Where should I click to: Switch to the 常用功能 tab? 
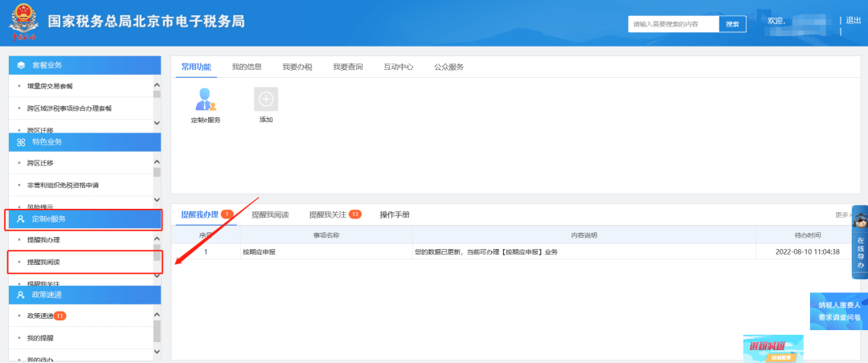(196, 67)
